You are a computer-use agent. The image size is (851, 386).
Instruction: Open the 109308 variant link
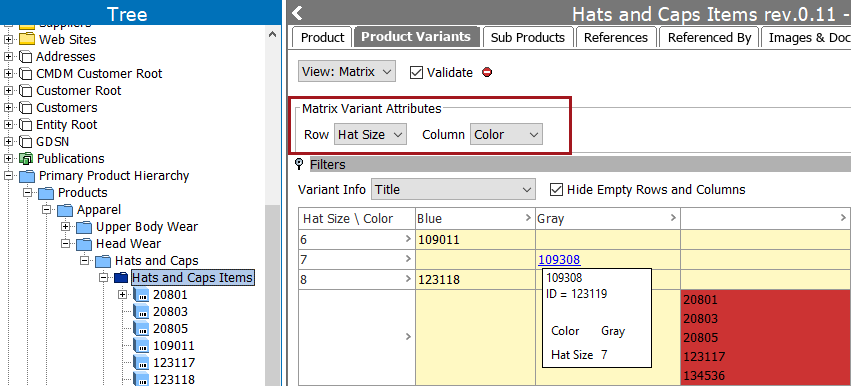point(559,260)
